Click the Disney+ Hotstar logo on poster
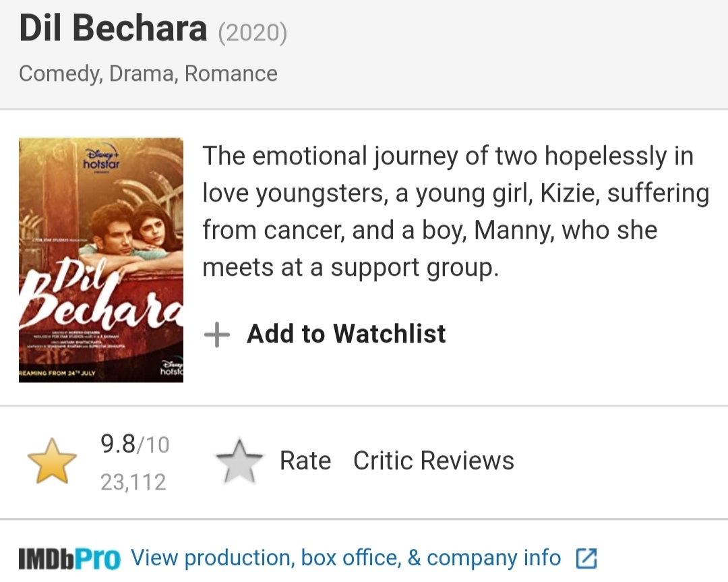Viewport: 728px width, 582px height. [x=101, y=158]
